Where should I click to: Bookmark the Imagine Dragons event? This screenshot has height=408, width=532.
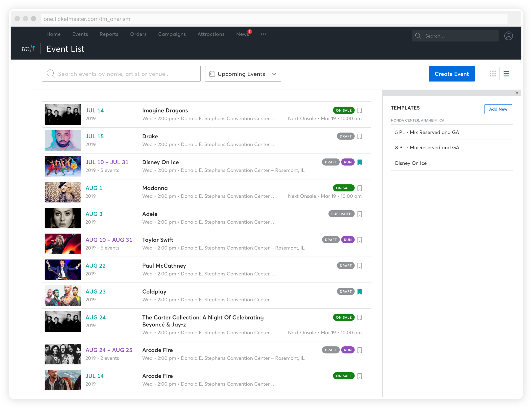coord(359,110)
